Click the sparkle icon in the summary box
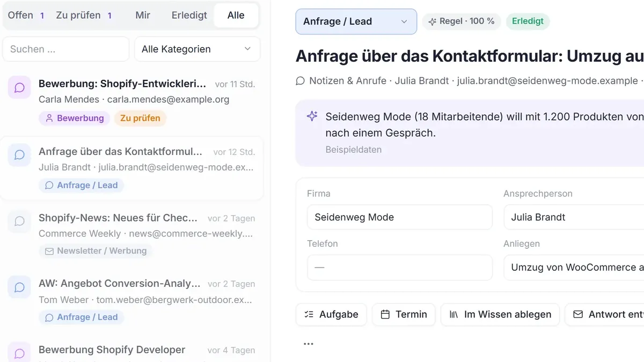 click(x=312, y=116)
